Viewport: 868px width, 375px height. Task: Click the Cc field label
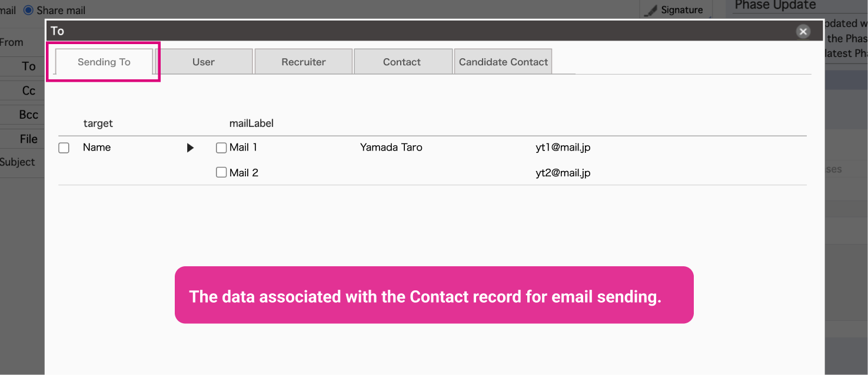28,91
